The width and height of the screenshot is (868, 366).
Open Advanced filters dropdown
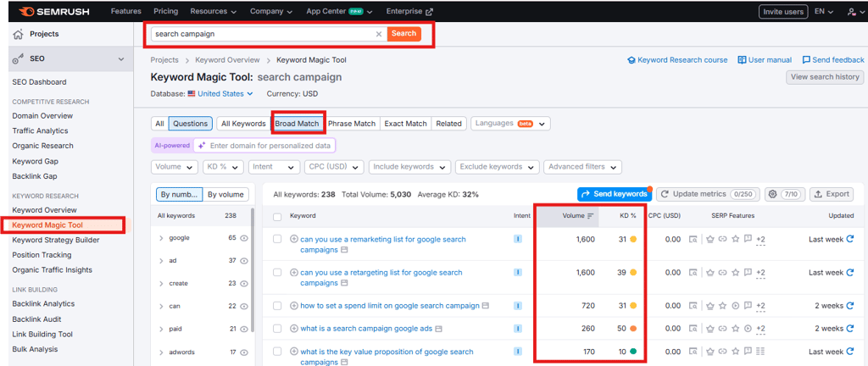(x=582, y=167)
